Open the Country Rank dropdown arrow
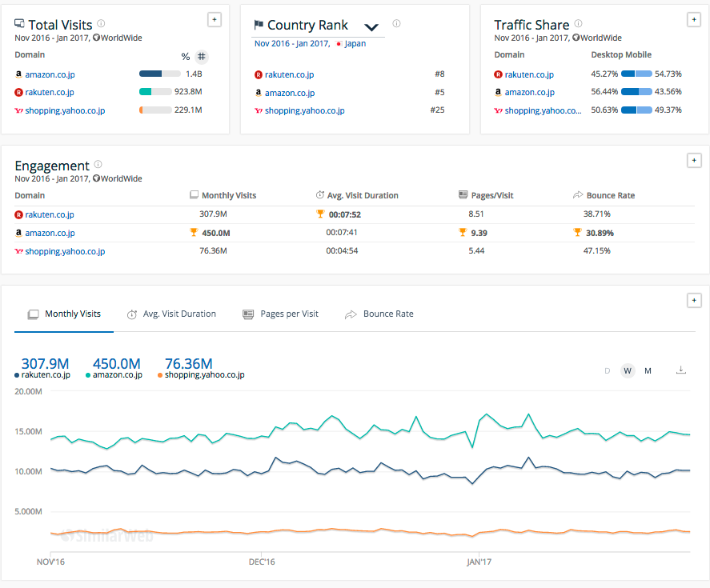This screenshot has width=710, height=588. (371, 27)
